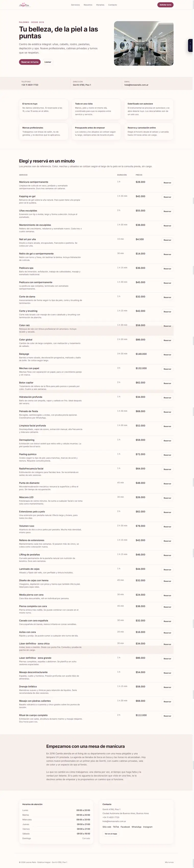Open the Contacto nav link
This screenshot has height=868, width=194.
click(x=112, y=5)
